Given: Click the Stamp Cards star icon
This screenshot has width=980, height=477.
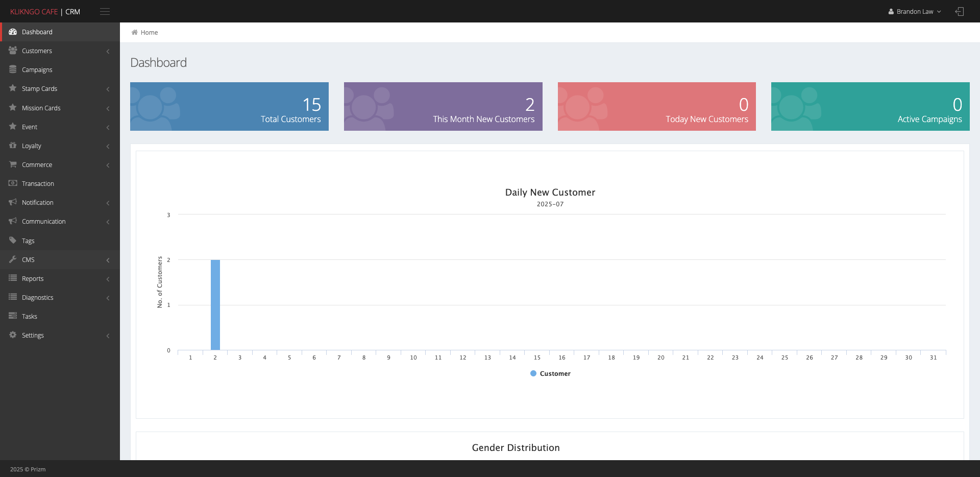Looking at the screenshot, I should (13, 88).
